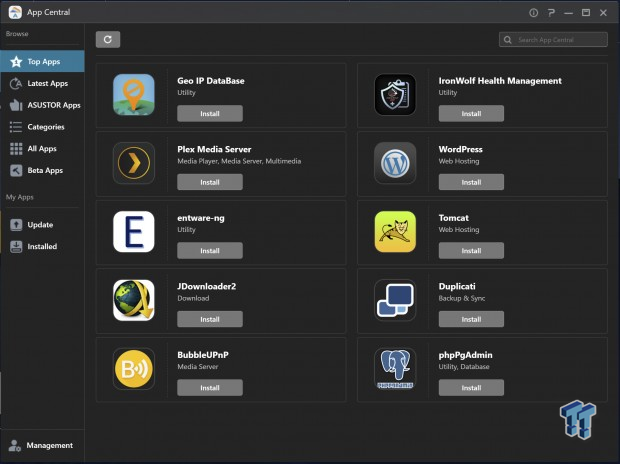Show the All Apps label

point(42,149)
